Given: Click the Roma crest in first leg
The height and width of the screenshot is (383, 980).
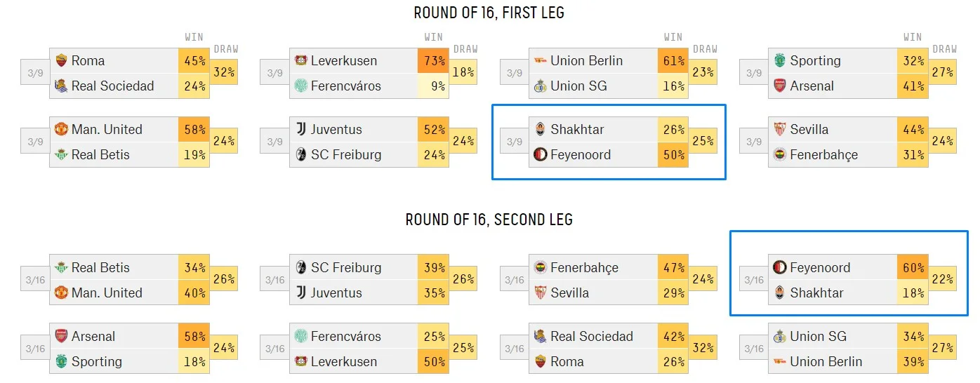Looking at the screenshot, I should point(61,60).
